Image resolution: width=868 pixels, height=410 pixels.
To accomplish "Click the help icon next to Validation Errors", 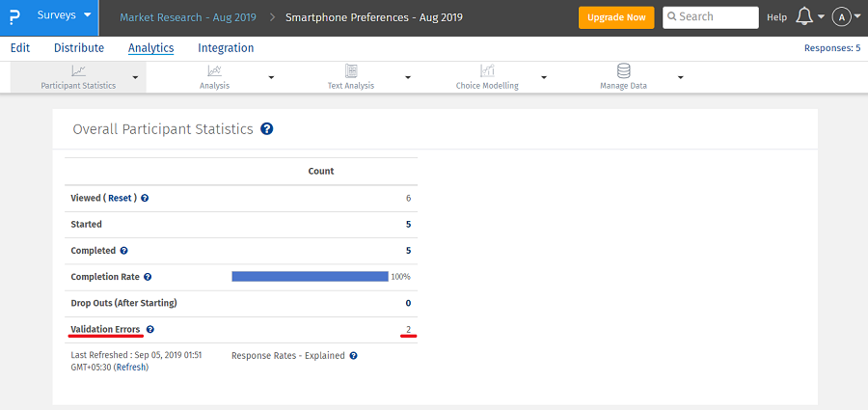I will [149, 330].
